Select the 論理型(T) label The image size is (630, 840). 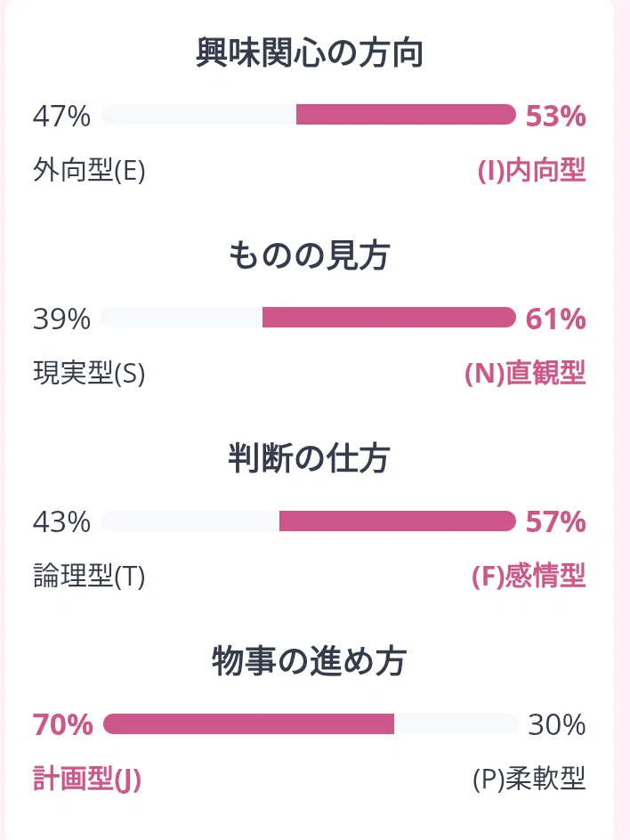tap(89, 576)
